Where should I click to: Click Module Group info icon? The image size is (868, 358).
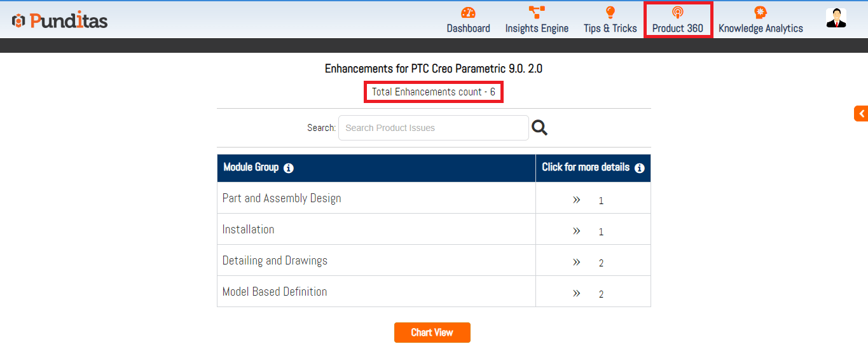point(289,169)
